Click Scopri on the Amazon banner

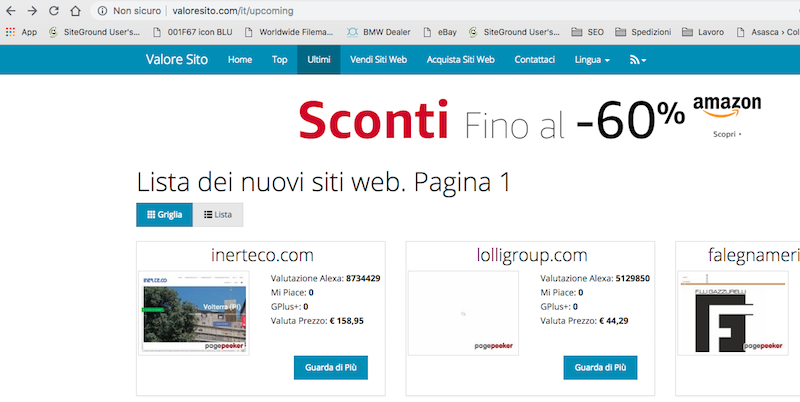727,134
